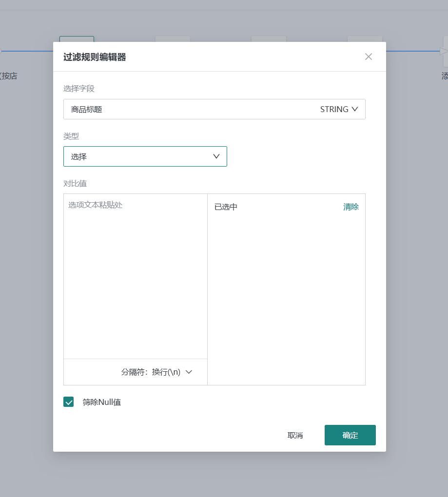Click the chevron next to STRING

point(355,109)
